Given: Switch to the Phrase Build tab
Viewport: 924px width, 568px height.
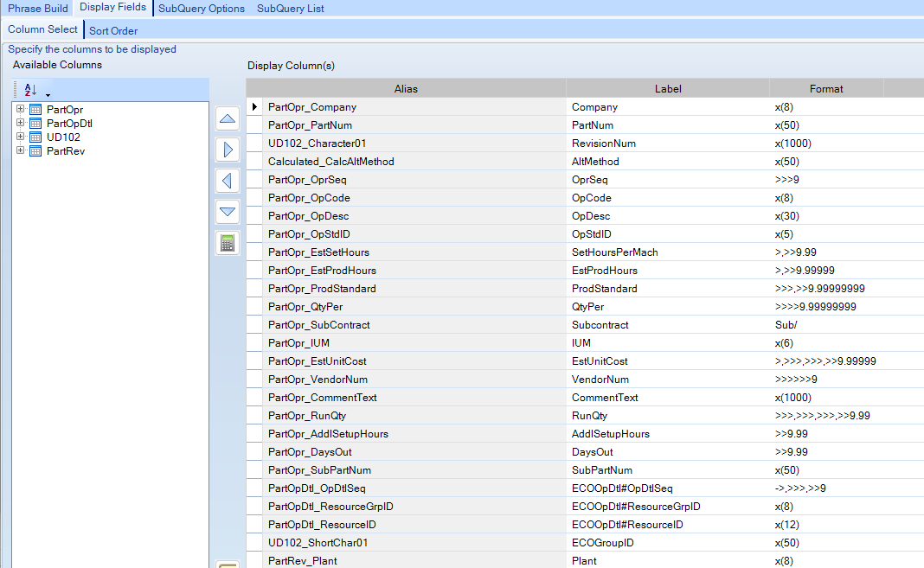Looking at the screenshot, I should [38, 9].
